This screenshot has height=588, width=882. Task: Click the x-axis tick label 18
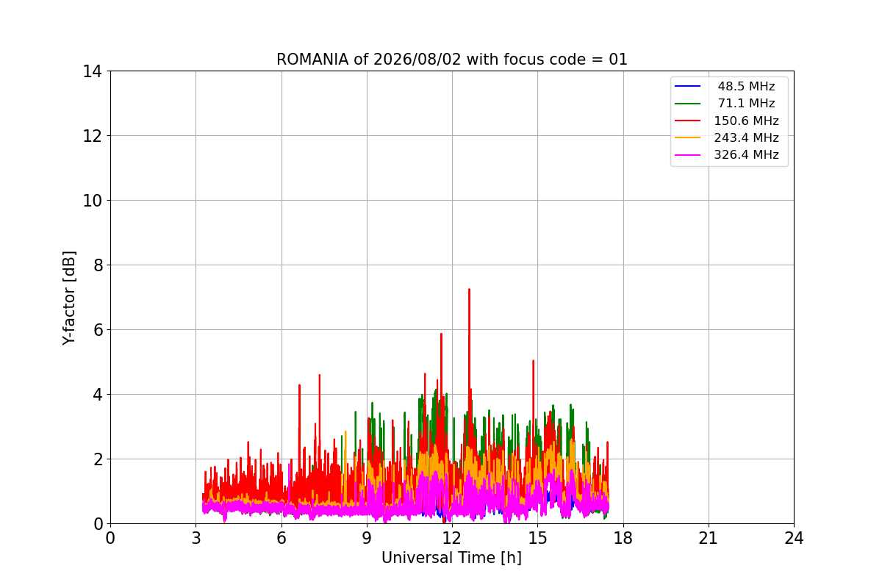click(623, 538)
